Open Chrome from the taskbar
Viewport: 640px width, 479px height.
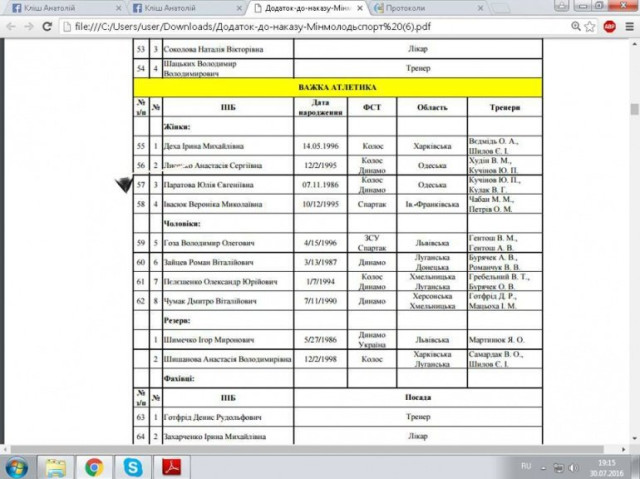[94, 466]
